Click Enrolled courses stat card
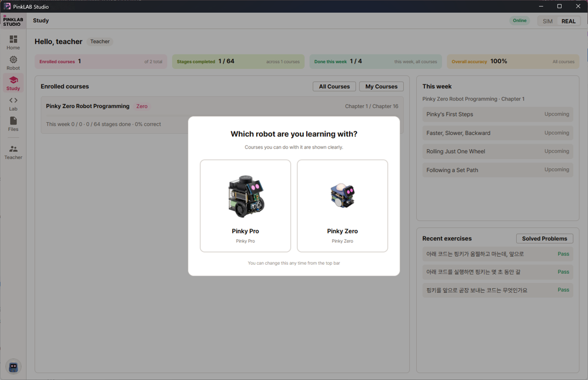Image resolution: width=588 pixels, height=380 pixels. pyautogui.click(x=101, y=61)
